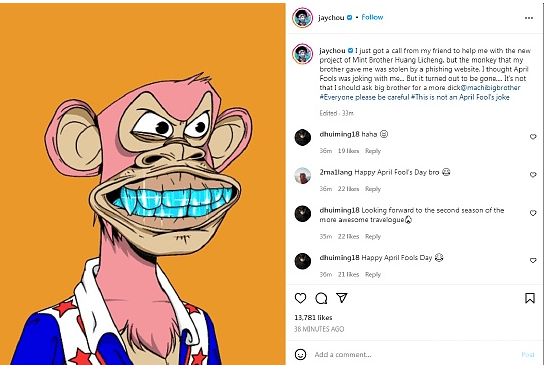Follow the jaychou account
This screenshot has height=365, width=544.
tap(372, 17)
